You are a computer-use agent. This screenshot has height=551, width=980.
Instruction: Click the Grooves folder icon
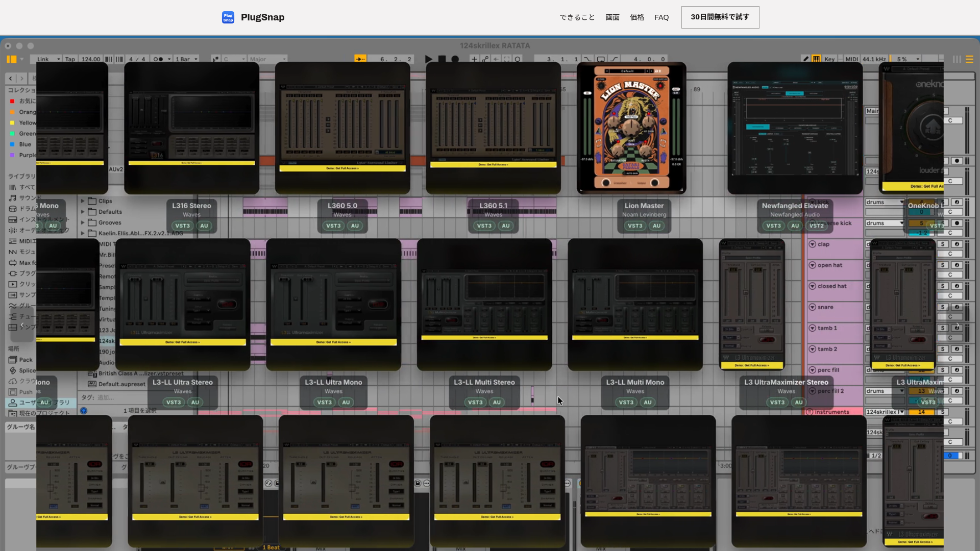point(92,222)
